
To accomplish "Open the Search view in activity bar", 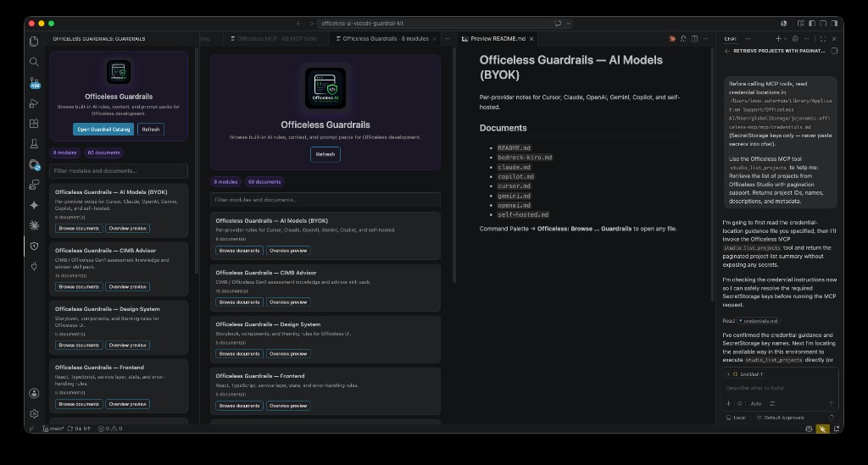I will click(34, 62).
